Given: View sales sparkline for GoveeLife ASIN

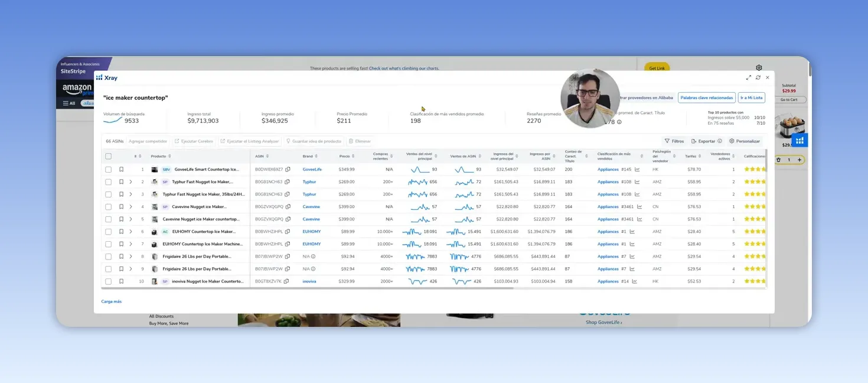Looking at the screenshot, I should tap(464, 170).
